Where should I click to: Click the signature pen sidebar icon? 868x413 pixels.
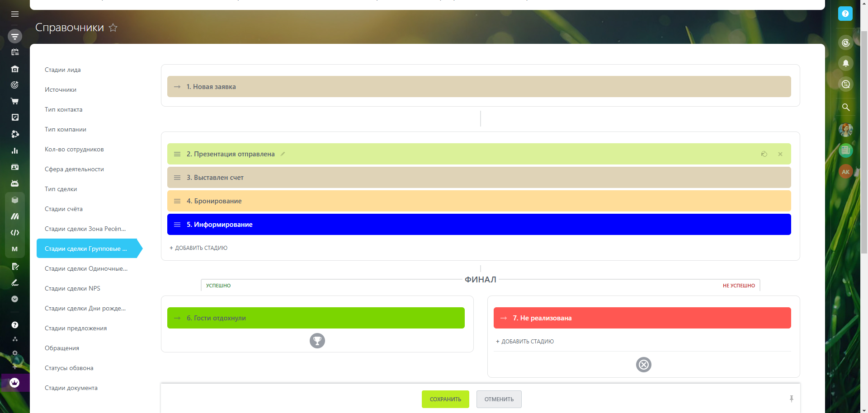[x=15, y=282]
